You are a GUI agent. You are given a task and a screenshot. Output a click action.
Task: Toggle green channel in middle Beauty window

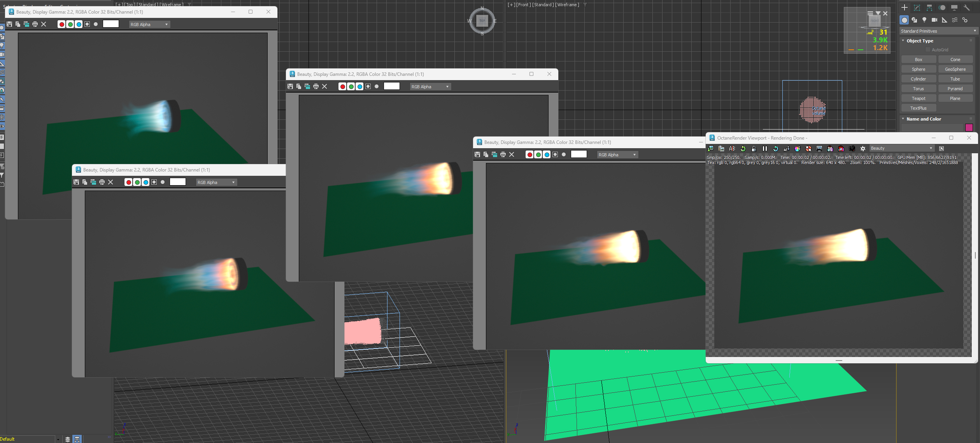coord(351,87)
